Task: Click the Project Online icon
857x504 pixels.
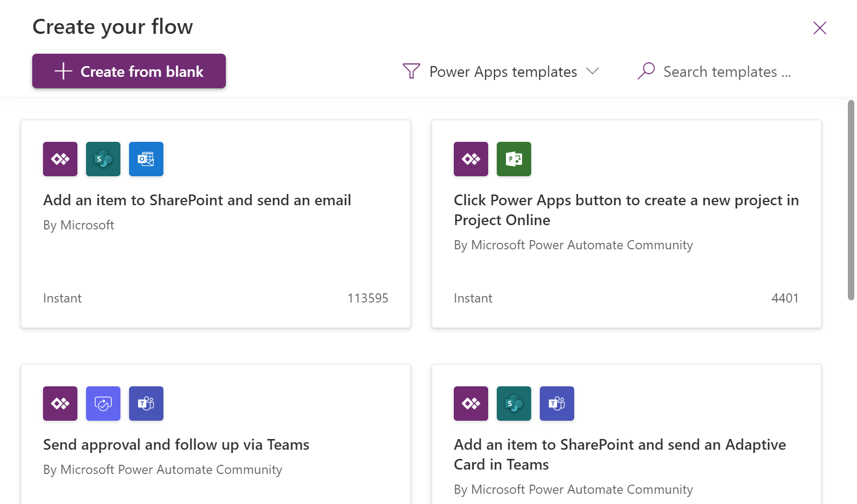Action: click(514, 159)
